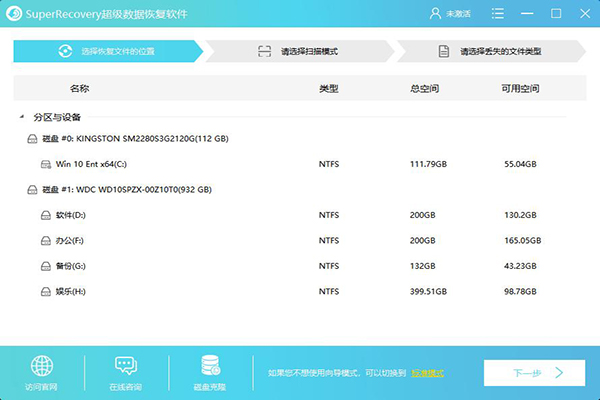Select the 分区与设备 group label
This screenshot has height=400, width=600.
point(57,117)
